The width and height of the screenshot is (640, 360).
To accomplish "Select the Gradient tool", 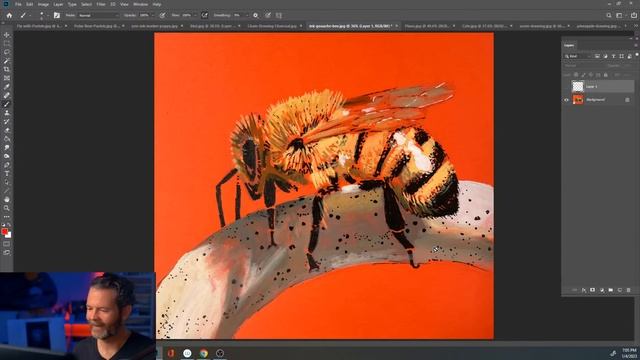I will pyautogui.click(x=7, y=139).
